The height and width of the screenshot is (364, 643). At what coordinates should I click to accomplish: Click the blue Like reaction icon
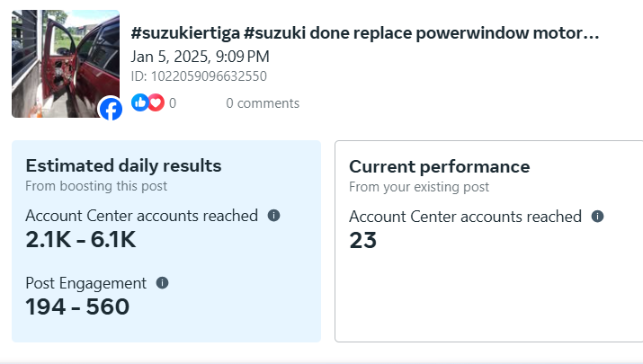point(139,102)
